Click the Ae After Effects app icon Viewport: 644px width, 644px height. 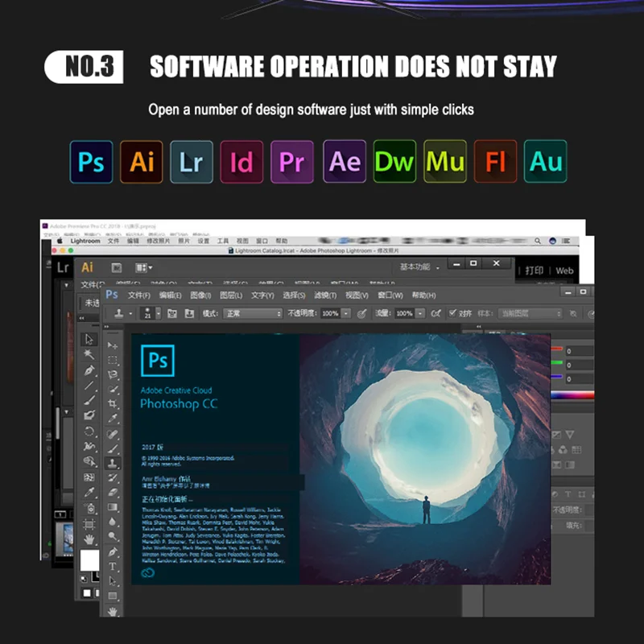[345, 161]
